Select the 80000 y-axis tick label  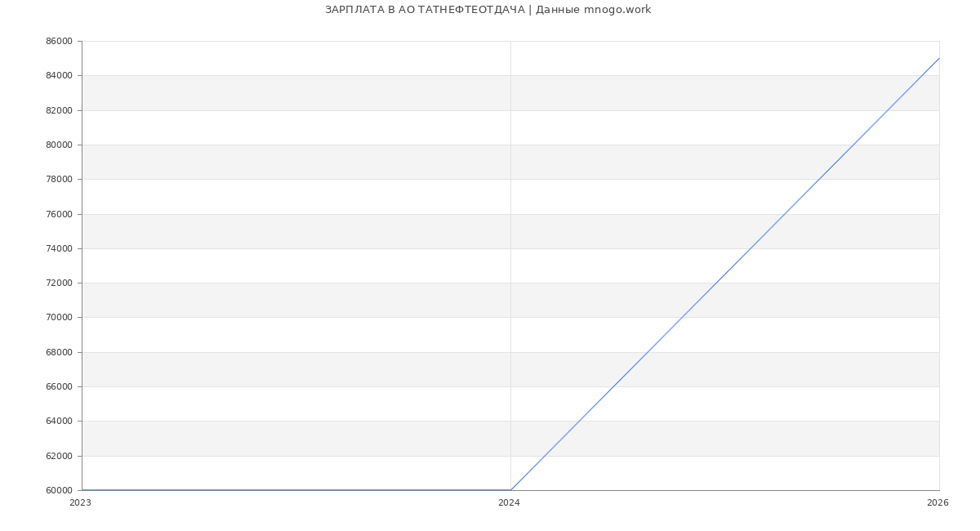coord(60,145)
